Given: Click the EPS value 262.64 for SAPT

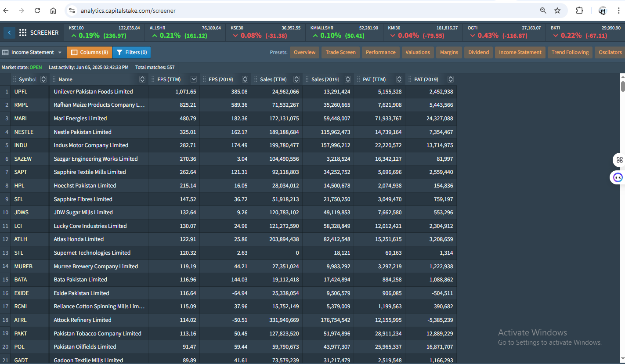Looking at the screenshot, I should pyautogui.click(x=188, y=172).
